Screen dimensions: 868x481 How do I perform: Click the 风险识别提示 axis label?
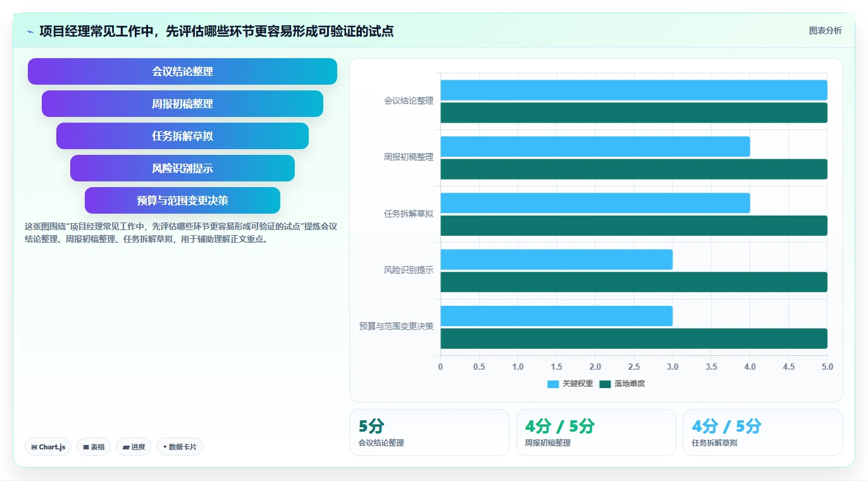point(409,270)
